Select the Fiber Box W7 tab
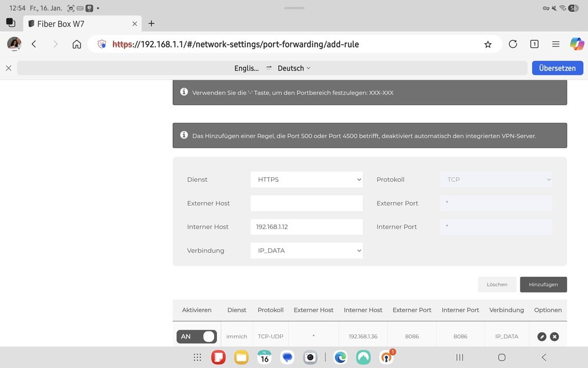 (82, 24)
